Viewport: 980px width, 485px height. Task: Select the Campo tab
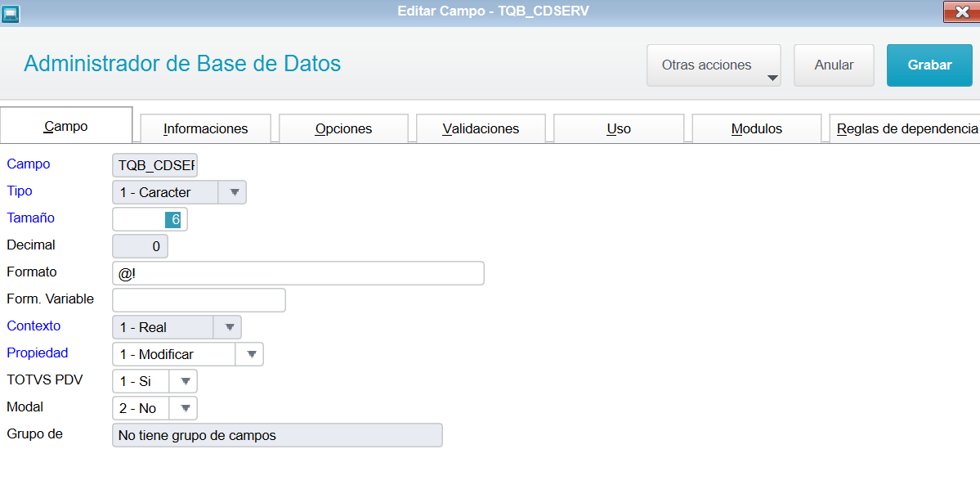pyautogui.click(x=66, y=126)
